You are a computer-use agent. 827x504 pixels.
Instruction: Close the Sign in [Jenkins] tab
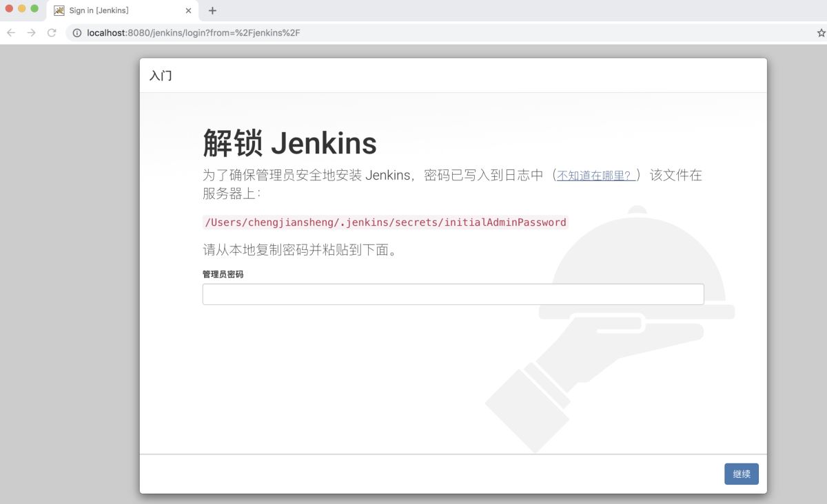(x=187, y=10)
